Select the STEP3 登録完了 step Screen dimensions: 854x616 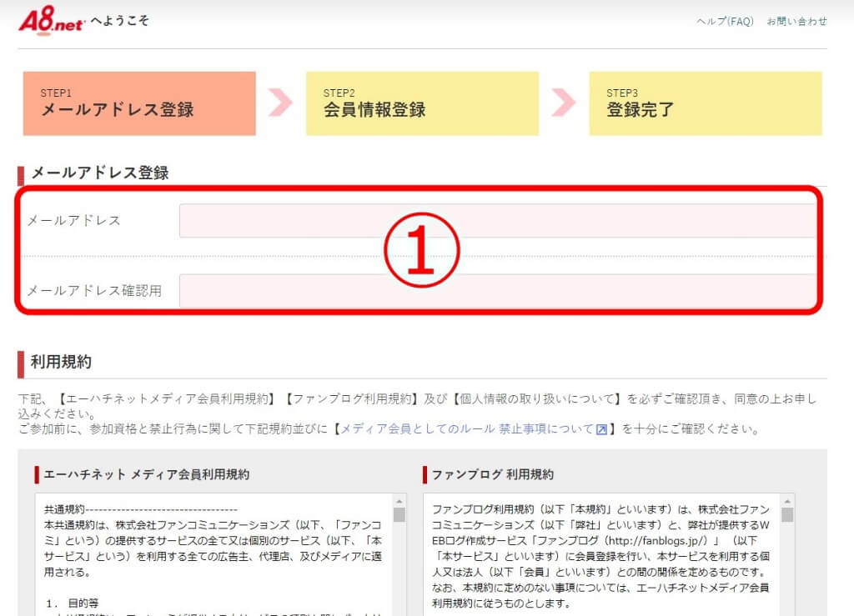click(x=705, y=102)
